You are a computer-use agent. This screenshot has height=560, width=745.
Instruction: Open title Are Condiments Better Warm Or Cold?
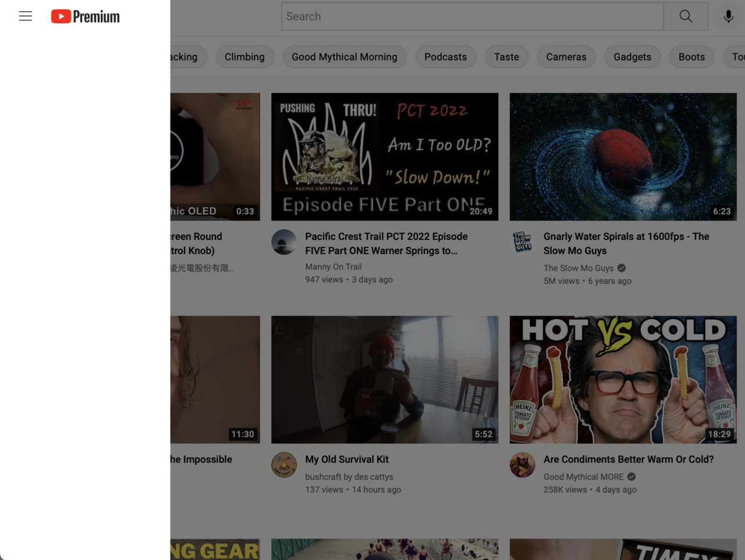629,459
